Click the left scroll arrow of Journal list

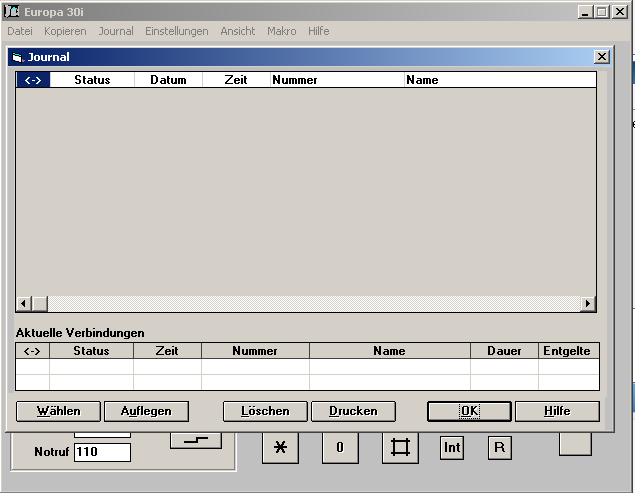tap(24, 303)
